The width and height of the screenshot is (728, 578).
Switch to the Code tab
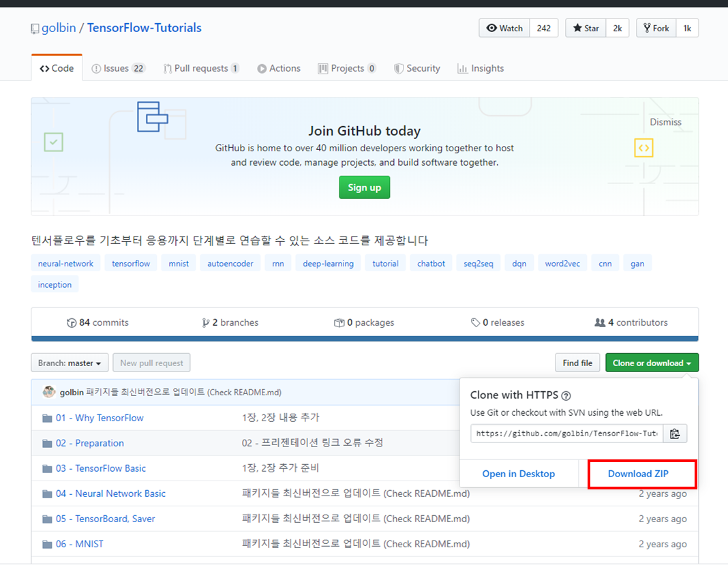coord(57,68)
